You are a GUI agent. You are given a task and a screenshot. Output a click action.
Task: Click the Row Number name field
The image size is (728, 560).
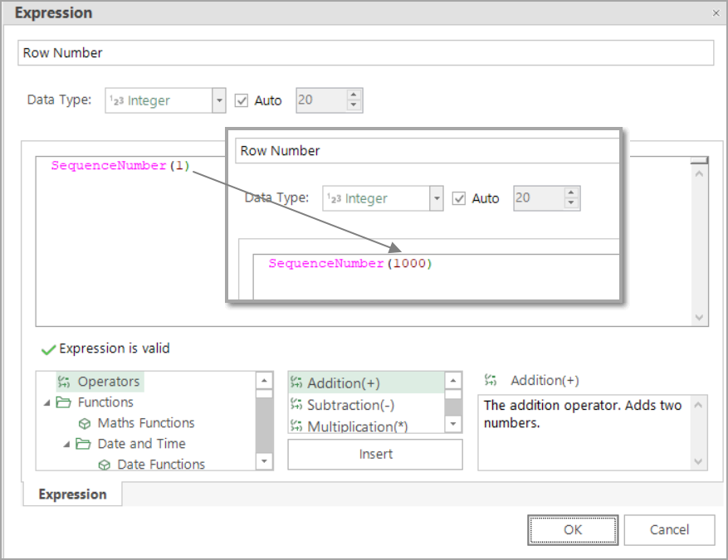click(366, 53)
